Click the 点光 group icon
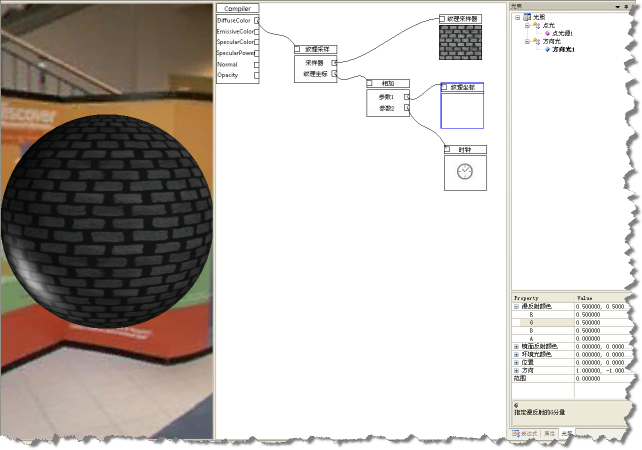 (536, 25)
